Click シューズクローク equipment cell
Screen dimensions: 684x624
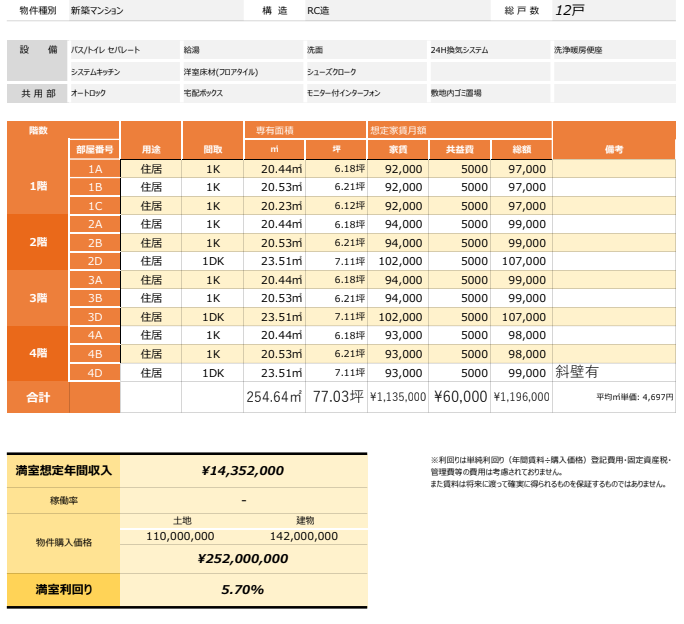(x=366, y=72)
